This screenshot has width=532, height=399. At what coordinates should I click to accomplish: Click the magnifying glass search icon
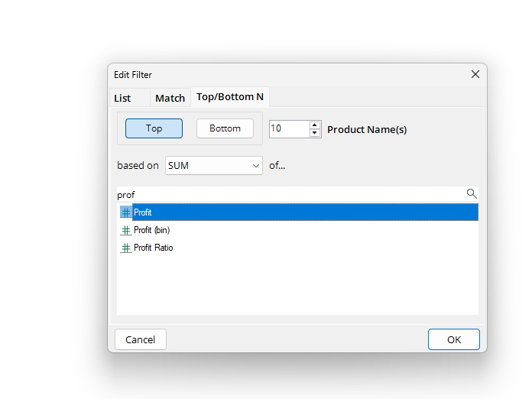click(472, 194)
